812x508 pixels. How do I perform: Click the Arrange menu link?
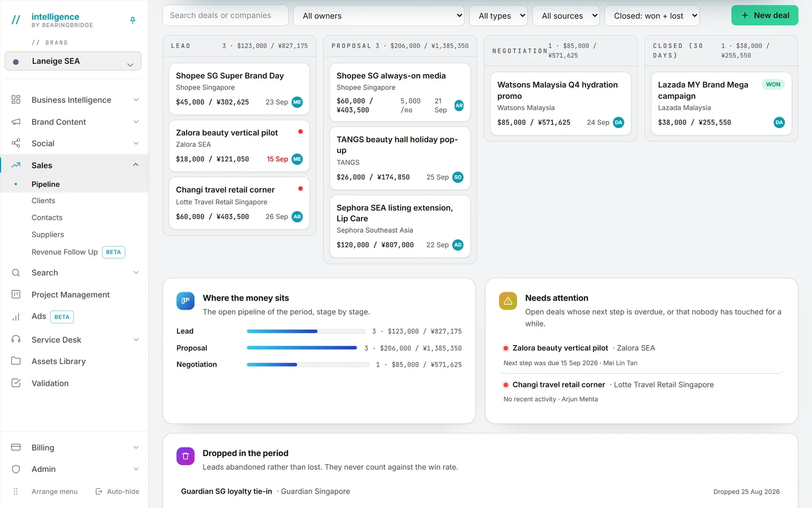[54, 492]
